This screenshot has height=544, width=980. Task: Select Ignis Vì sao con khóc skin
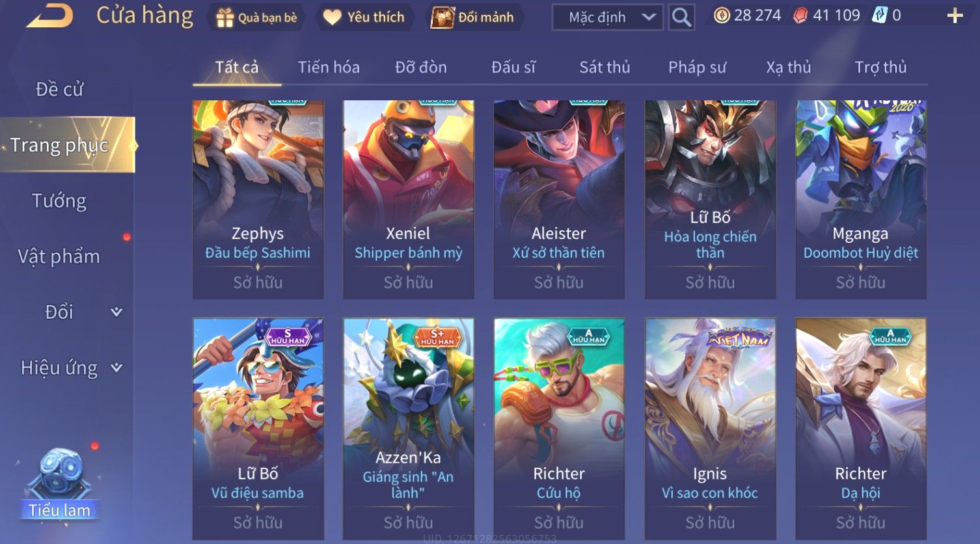[710, 429]
